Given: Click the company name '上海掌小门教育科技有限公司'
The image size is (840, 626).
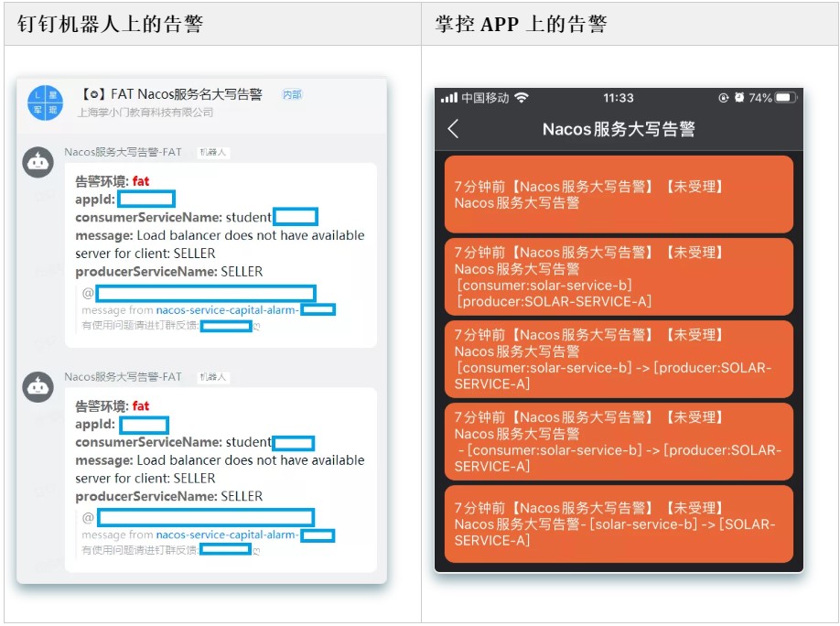Looking at the screenshot, I should (x=145, y=113).
